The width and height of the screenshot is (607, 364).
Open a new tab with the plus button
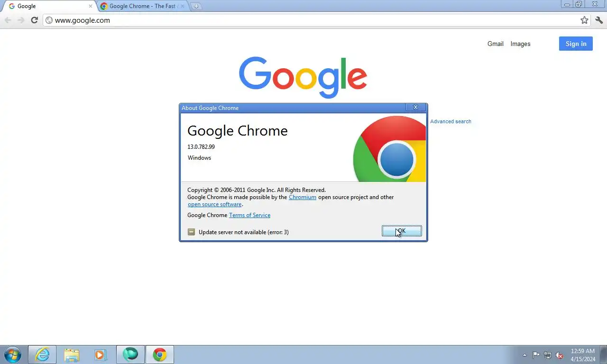[196, 6]
